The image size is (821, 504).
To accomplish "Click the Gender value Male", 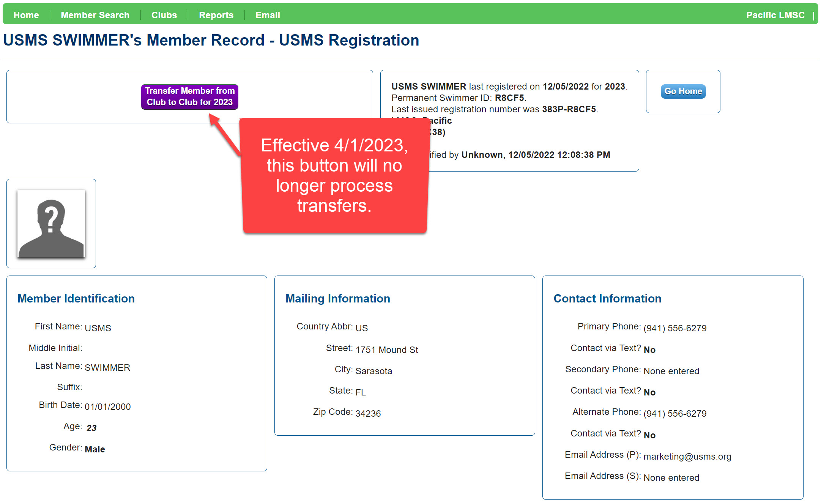I will click(x=95, y=449).
